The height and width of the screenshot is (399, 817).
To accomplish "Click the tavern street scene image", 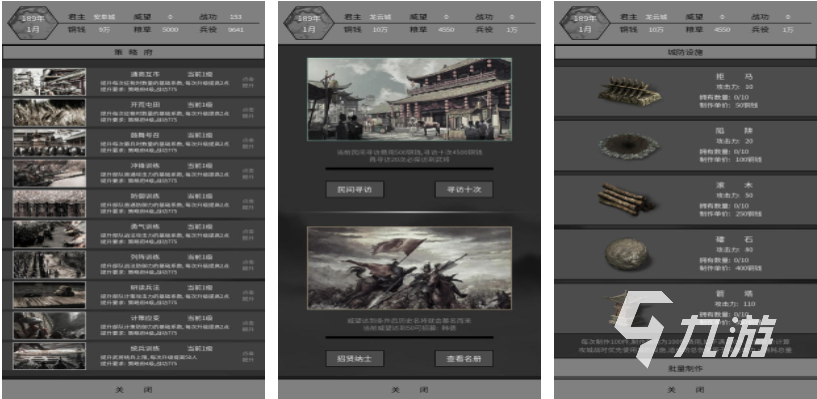I will [x=410, y=99].
